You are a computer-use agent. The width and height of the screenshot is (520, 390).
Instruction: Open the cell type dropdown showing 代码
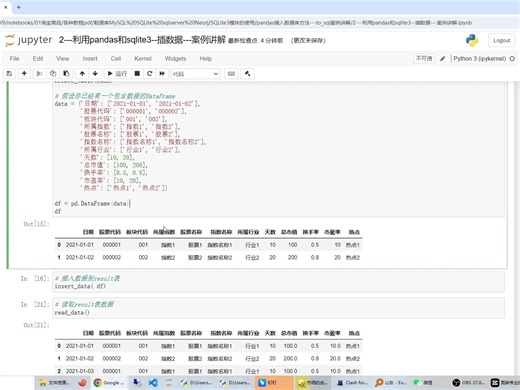click(195, 74)
